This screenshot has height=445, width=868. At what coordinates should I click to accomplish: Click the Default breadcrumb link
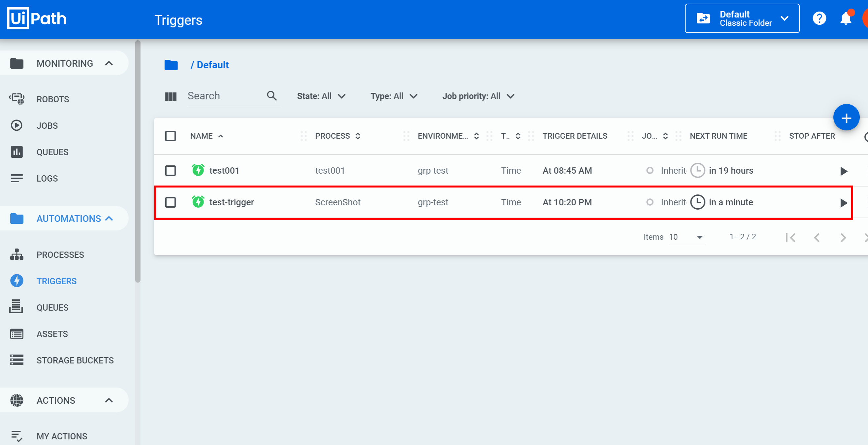point(212,65)
